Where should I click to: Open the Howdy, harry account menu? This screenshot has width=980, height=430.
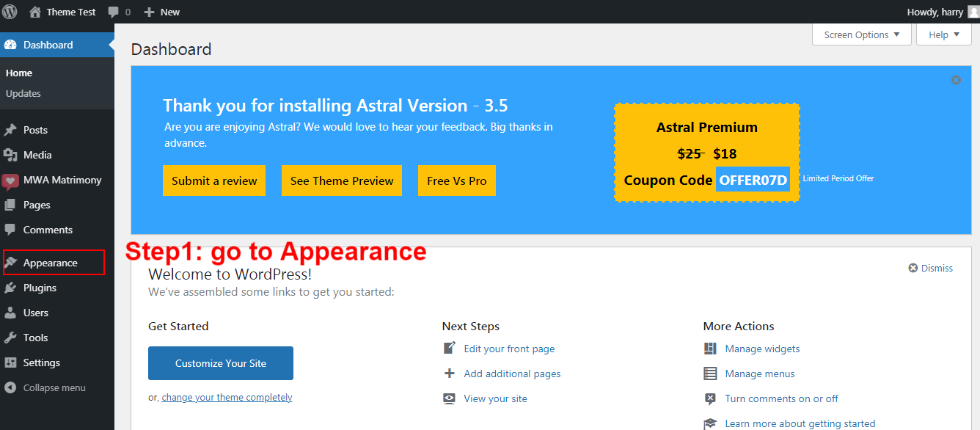(943, 12)
